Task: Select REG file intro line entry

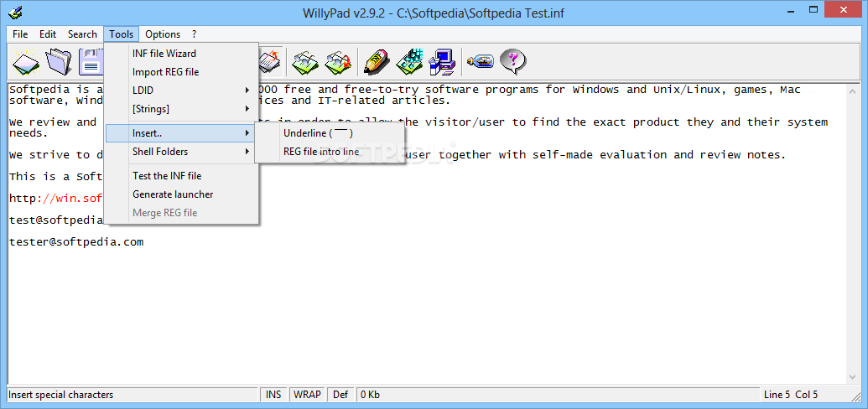Action: point(330,152)
